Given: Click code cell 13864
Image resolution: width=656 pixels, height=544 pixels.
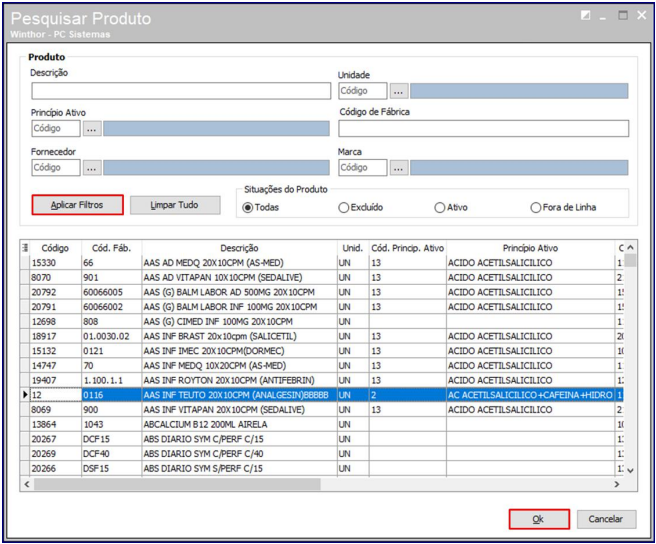Looking at the screenshot, I should pyautogui.click(x=56, y=424).
